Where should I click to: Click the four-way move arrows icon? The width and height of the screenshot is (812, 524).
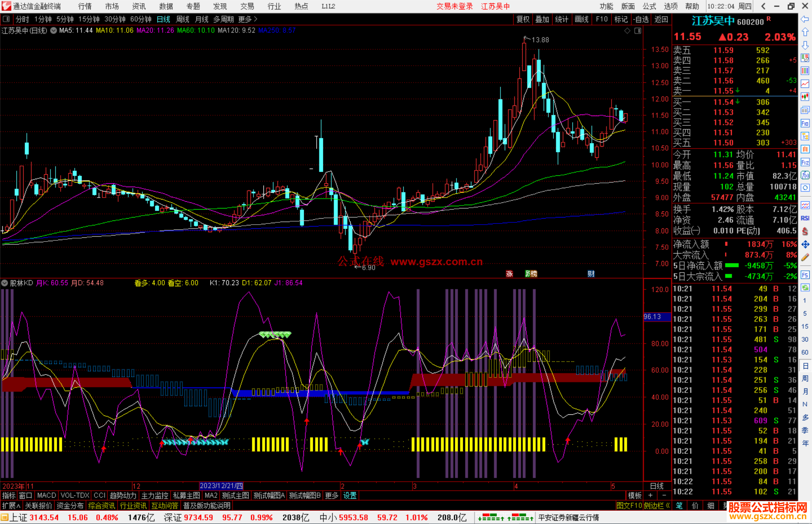click(805, 245)
